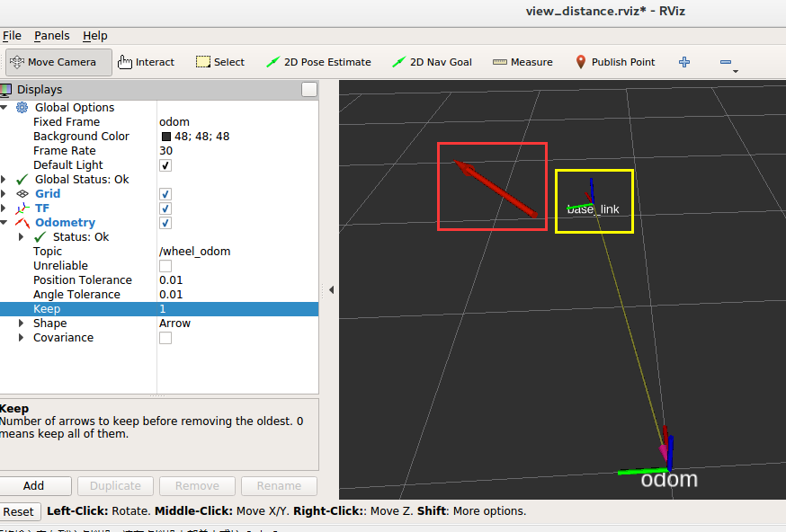
Task: Open the Shape value Arrow dropdown
Action: point(238,324)
